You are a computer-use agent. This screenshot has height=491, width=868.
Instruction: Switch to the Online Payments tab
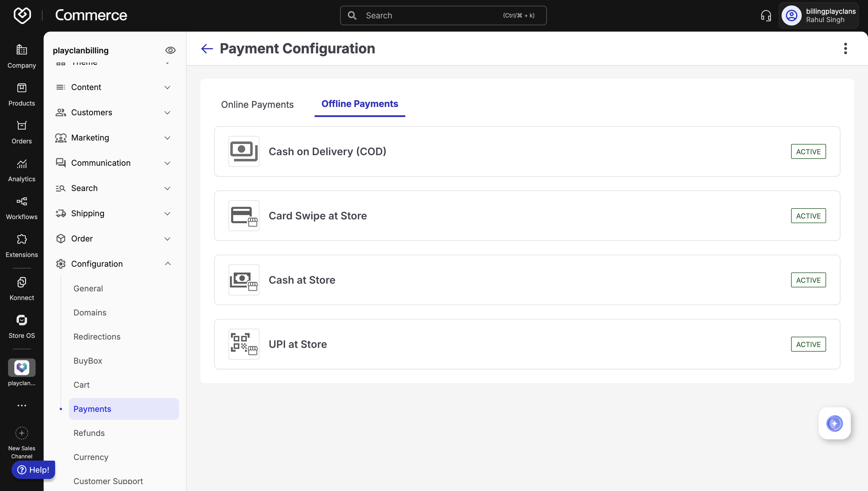(257, 105)
